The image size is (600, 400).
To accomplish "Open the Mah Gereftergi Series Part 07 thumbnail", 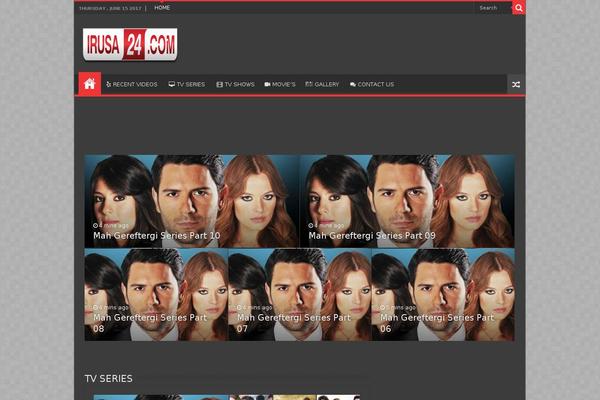I will (x=300, y=295).
